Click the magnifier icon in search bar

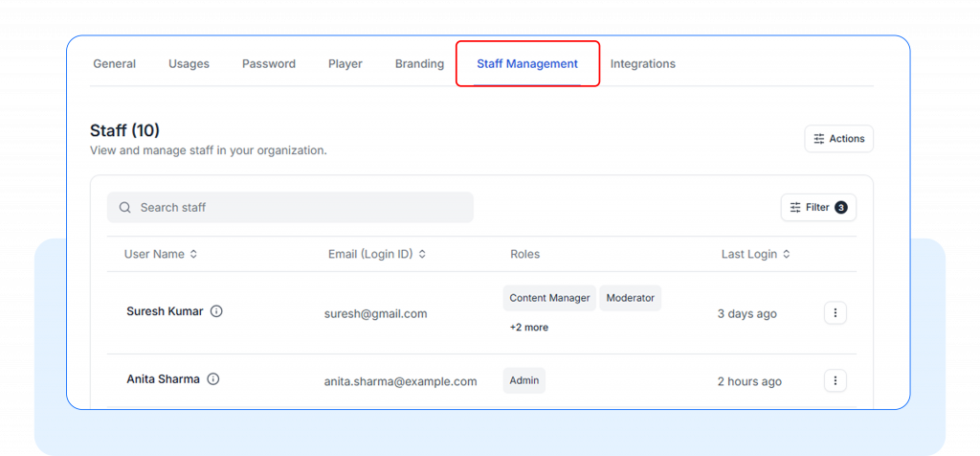(x=125, y=208)
